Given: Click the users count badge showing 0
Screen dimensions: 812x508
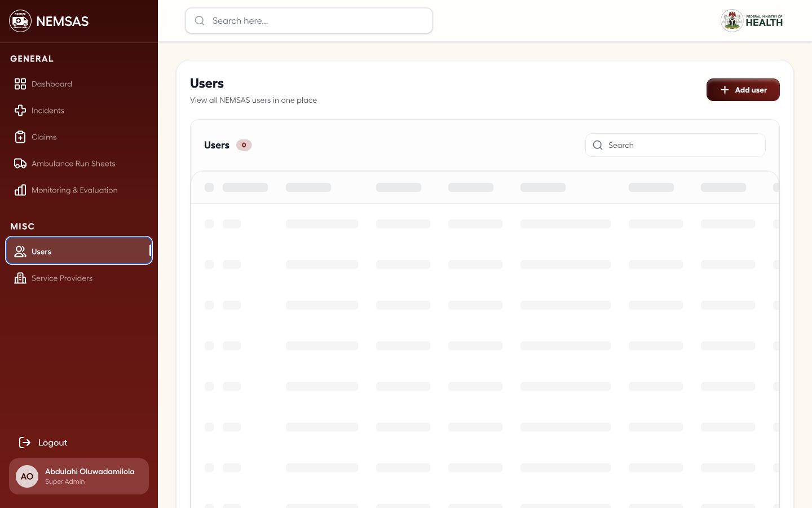Looking at the screenshot, I should [244, 145].
